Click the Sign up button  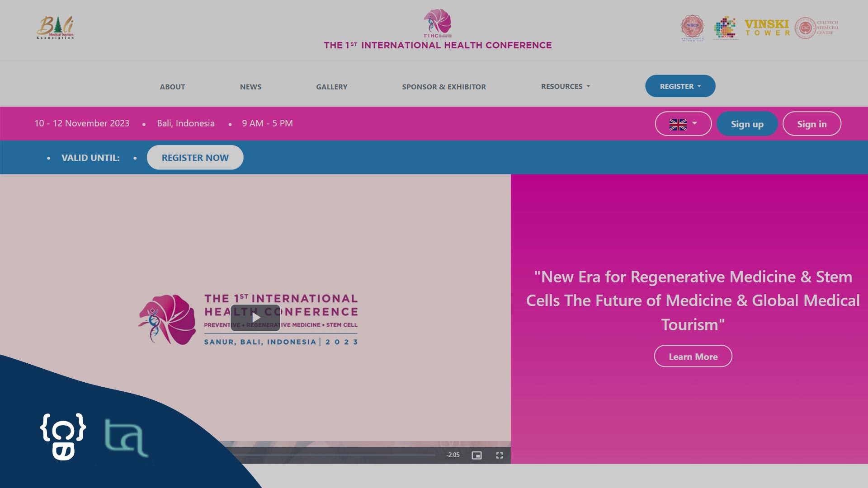747,124
